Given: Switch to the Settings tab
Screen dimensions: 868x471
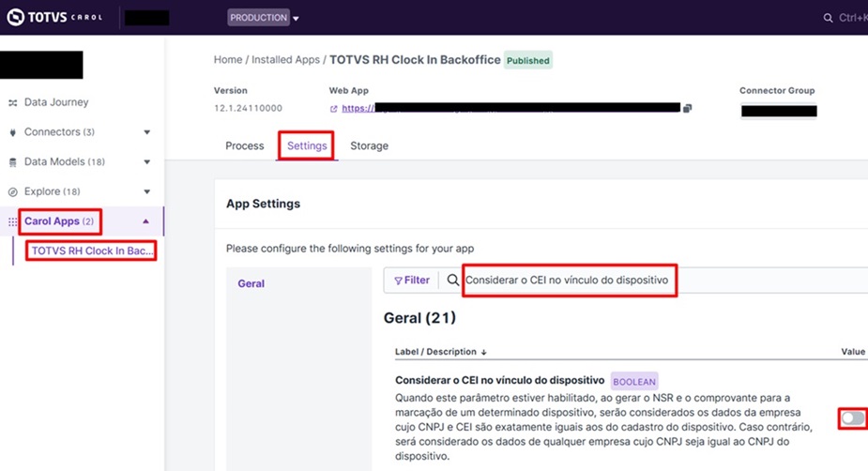Looking at the screenshot, I should click(307, 145).
